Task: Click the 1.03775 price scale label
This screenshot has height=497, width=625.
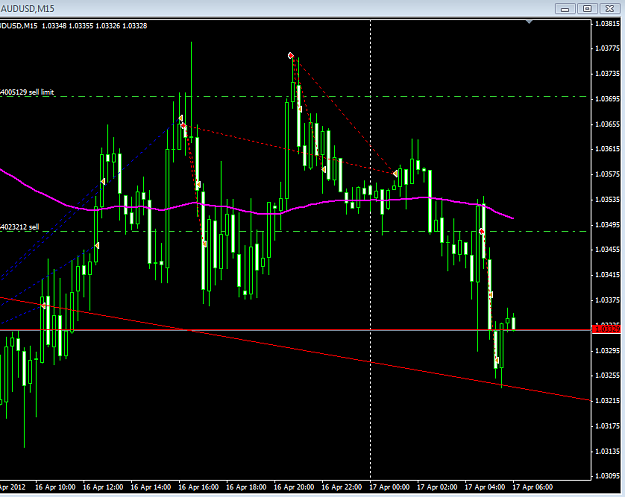Action: tap(607, 48)
